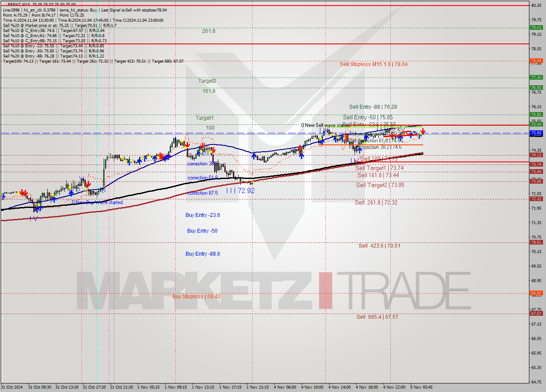546x392 pixels.
Task: Click the 'I I I 72.92' wave label
Action: tap(240, 190)
